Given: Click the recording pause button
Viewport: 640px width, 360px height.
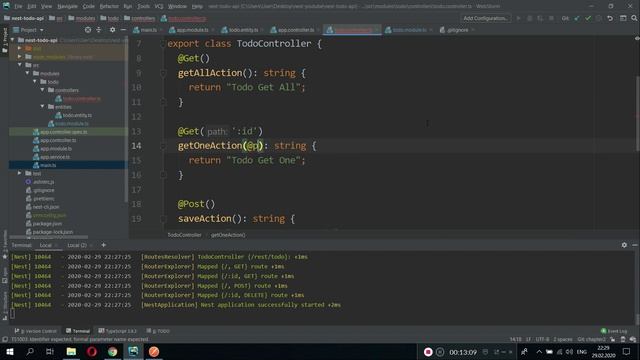Looking at the screenshot, I should (440, 352).
